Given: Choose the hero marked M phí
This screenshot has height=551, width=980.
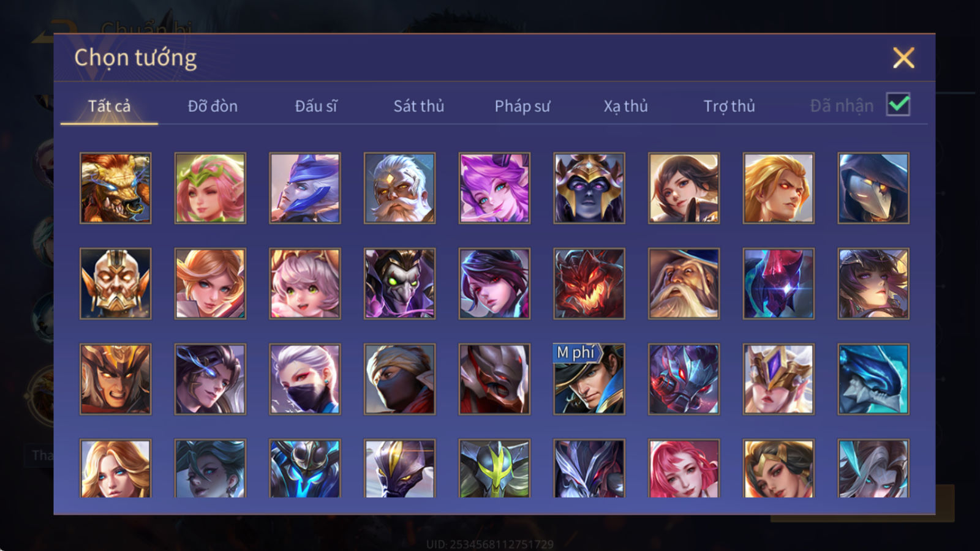Looking at the screenshot, I should (589, 379).
